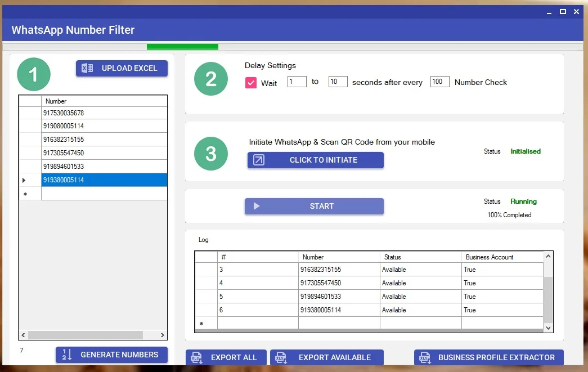Click the Excel icon on Upload Excel

click(87, 69)
